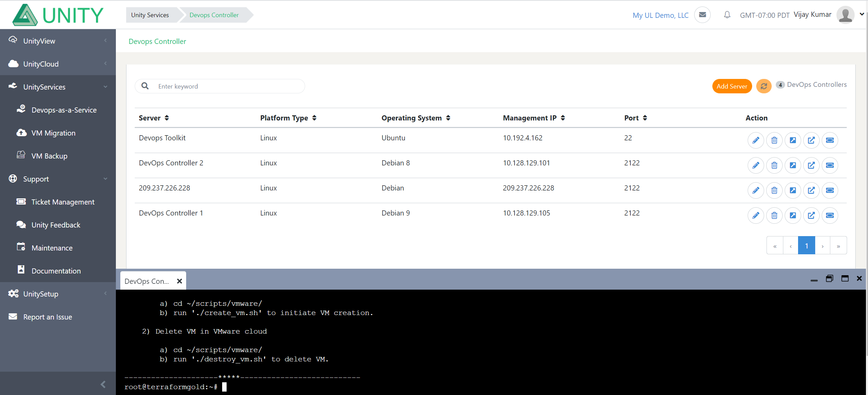Click ticket icon for DevOps Controller 1 row

click(x=830, y=215)
